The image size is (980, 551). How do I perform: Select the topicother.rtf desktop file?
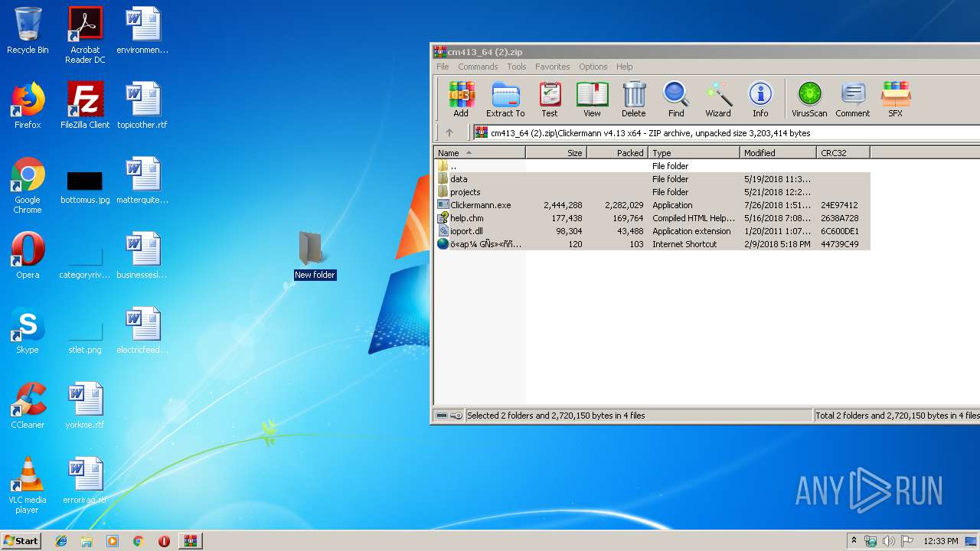pos(142,106)
